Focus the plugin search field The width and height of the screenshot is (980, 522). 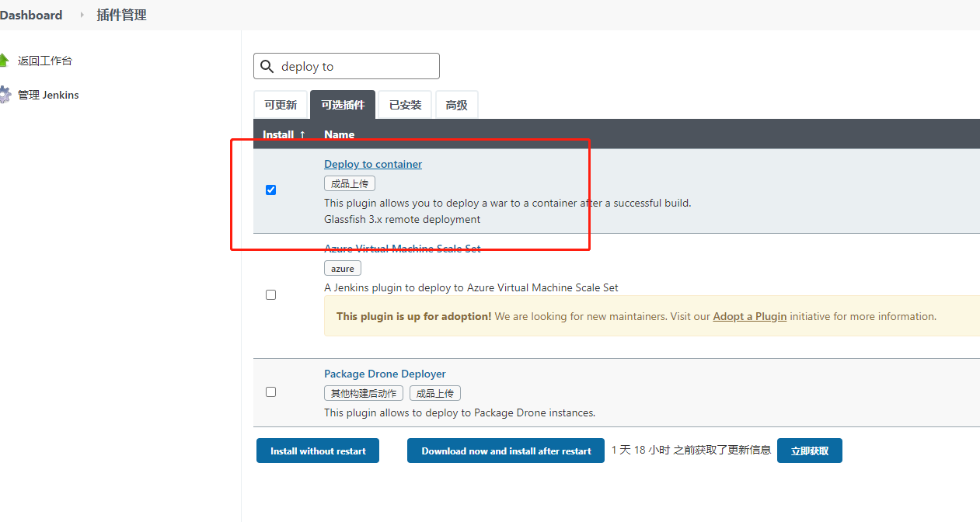[x=347, y=66]
